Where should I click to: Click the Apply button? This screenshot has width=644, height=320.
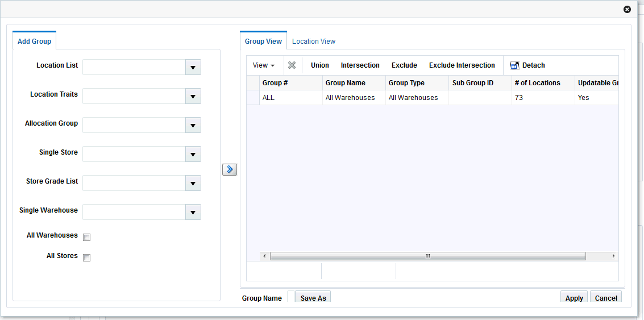pyautogui.click(x=574, y=297)
